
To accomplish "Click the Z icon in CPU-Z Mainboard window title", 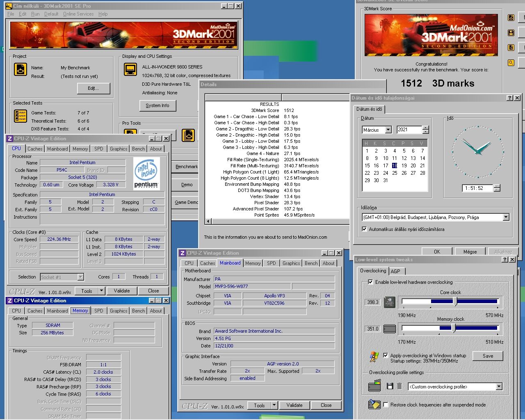I will click(x=183, y=253).
